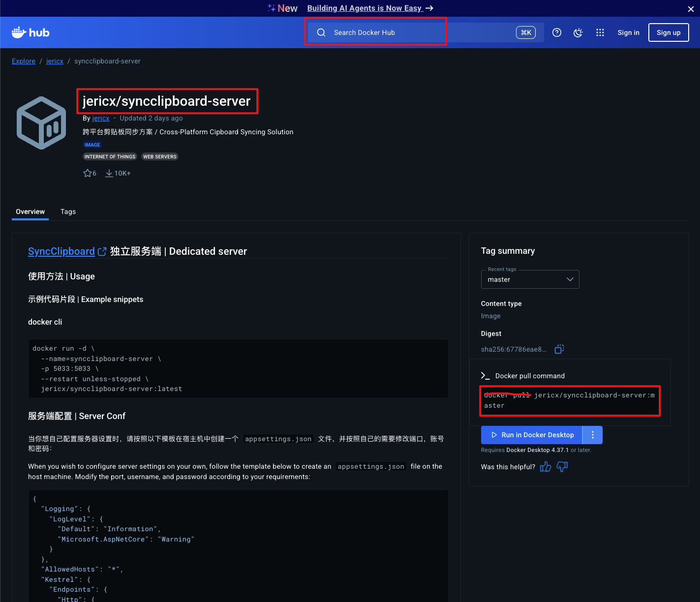The height and width of the screenshot is (602, 700).
Task: Click the IMAGE badge
Action: (x=92, y=145)
